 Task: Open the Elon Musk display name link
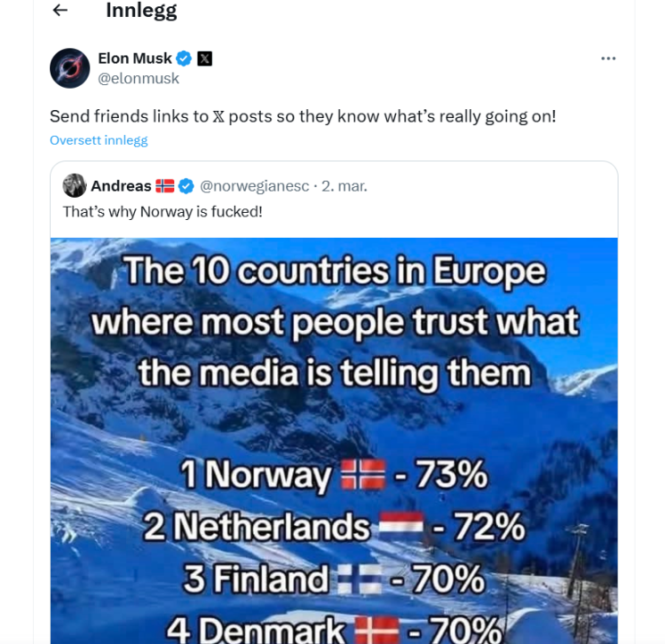point(135,59)
